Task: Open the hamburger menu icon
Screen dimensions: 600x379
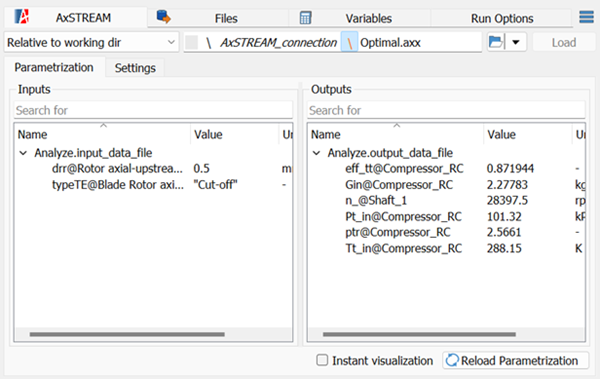Action: (586, 17)
